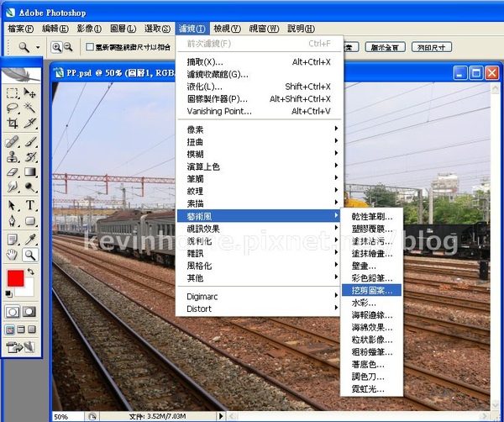This screenshot has width=504, height=422.
Task: Select the Gradient tool
Action: point(30,171)
